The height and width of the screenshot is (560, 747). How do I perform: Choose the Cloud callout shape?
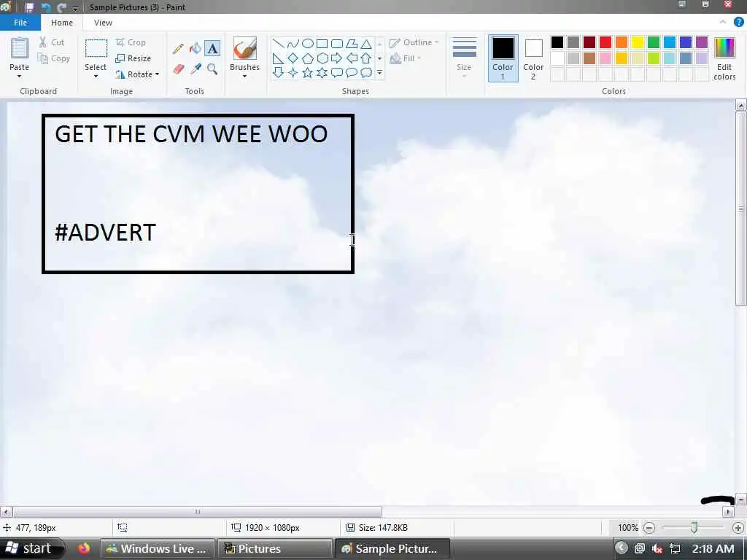click(366, 72)
